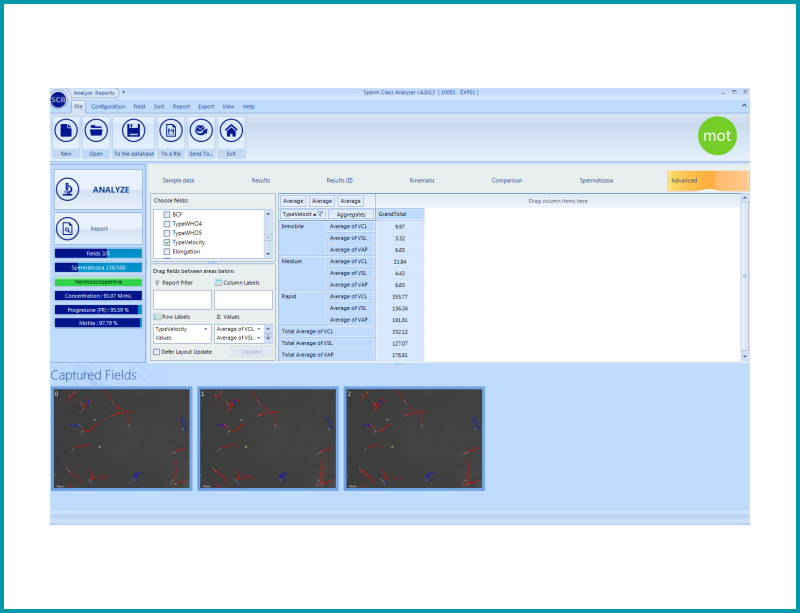800x613 pixels.
Task: Click the Values list scroll up arrow
Action: click(x=268, y=329)
